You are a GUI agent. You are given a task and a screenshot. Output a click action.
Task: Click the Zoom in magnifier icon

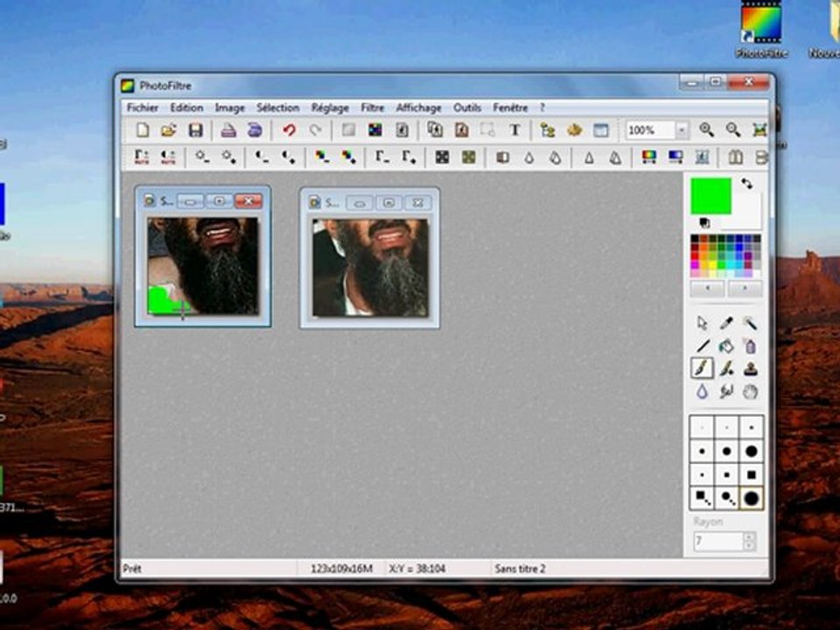pos(707,129)
